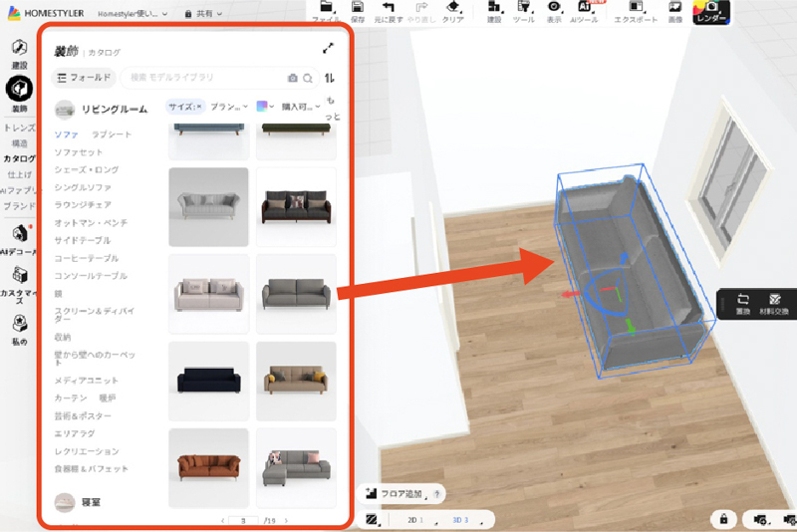
Task: Select the ラウンジチェア subcategory
Action: tap(83, 205)
